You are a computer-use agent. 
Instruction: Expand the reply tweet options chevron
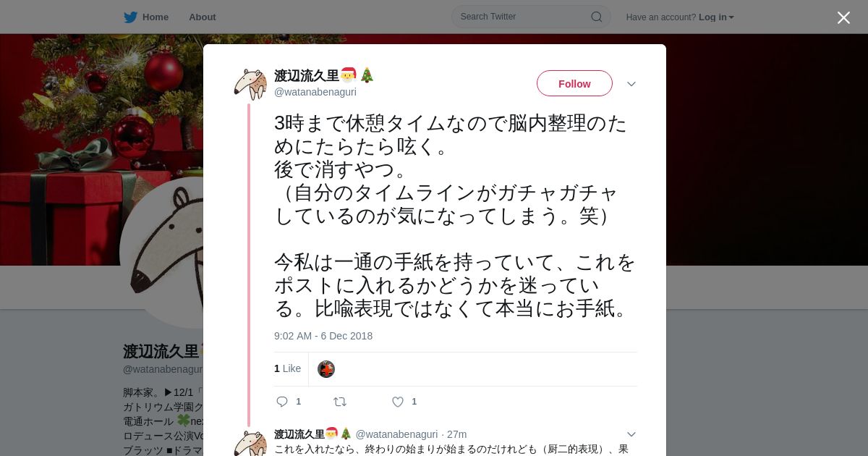[x=631, y=434]
